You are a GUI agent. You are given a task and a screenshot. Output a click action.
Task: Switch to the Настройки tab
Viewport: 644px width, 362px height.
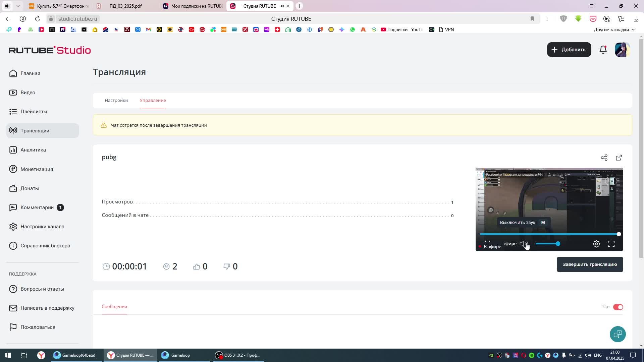[116, 101]
